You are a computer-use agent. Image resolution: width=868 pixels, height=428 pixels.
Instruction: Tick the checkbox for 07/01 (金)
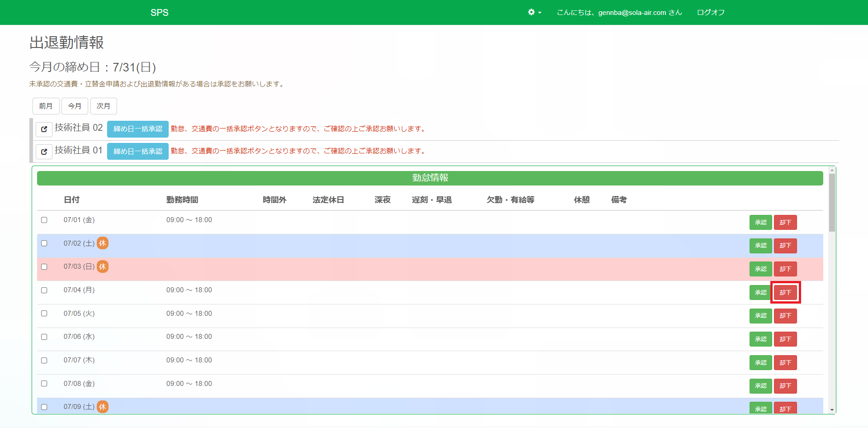[44, 220]
